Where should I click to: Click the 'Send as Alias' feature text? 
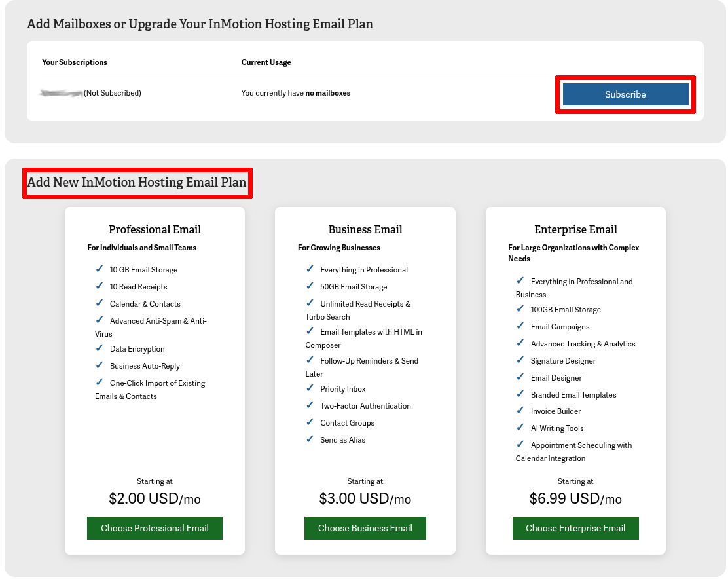tap(342, 440)
